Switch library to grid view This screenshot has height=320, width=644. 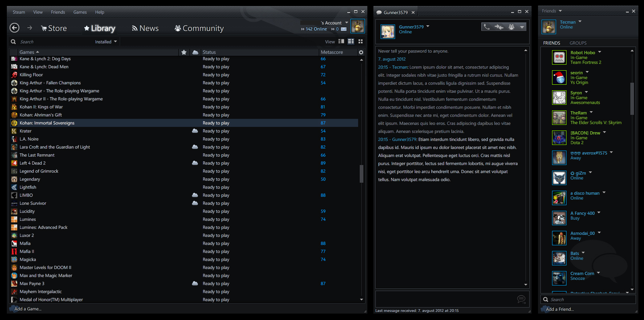[361, 41]
